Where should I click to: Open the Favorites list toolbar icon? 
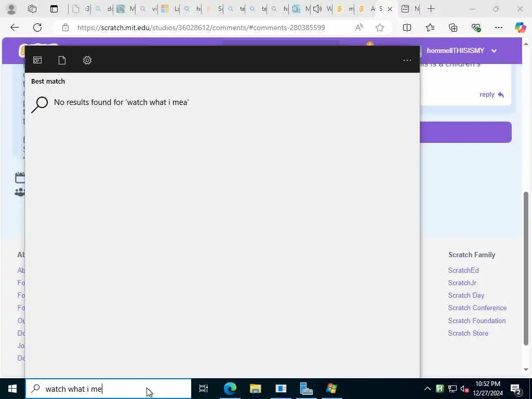coord(430,28)
